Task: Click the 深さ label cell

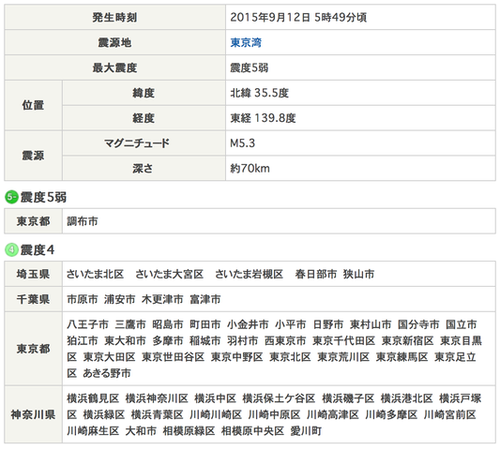Action: pos(144,168)
